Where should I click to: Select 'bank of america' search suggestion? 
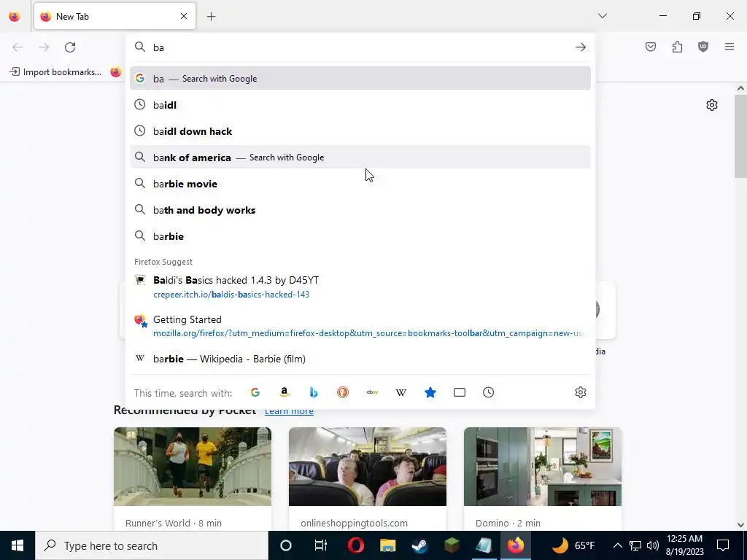click(360, 157)
